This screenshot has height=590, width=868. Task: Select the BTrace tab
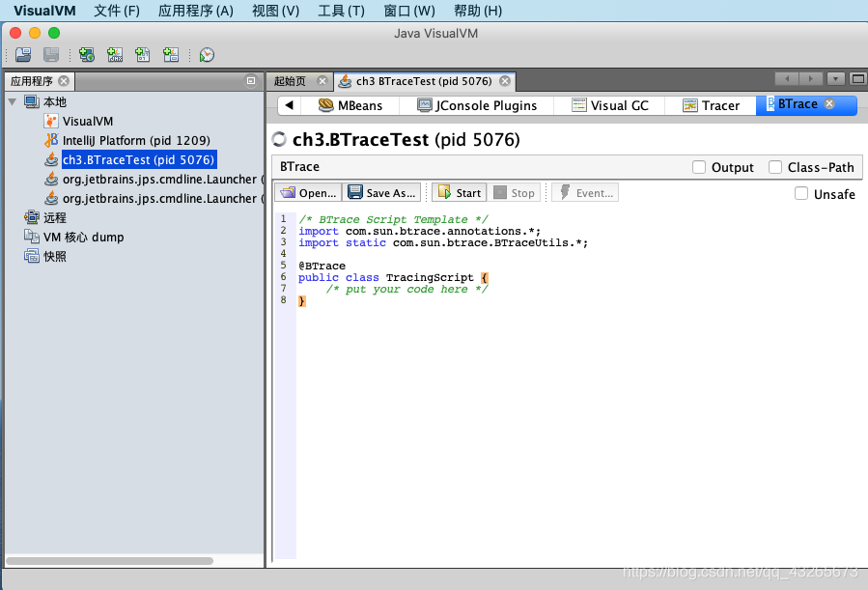(798, 104)
